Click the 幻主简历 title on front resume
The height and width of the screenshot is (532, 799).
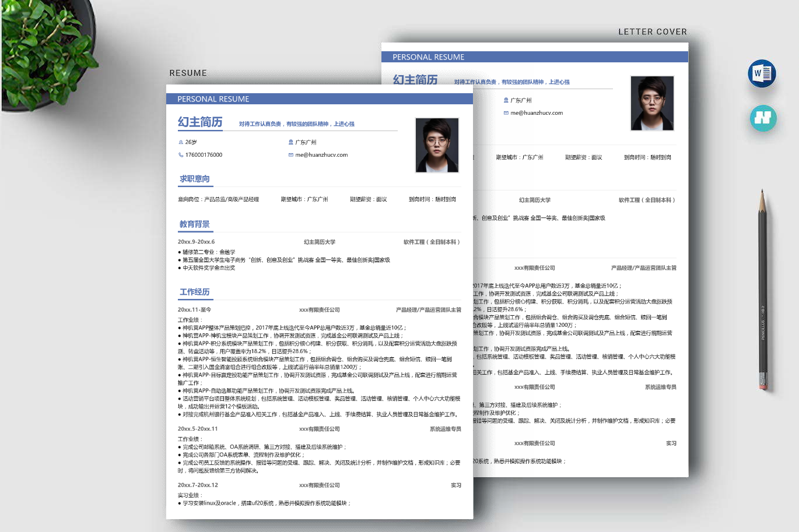[x=200, y=122]
